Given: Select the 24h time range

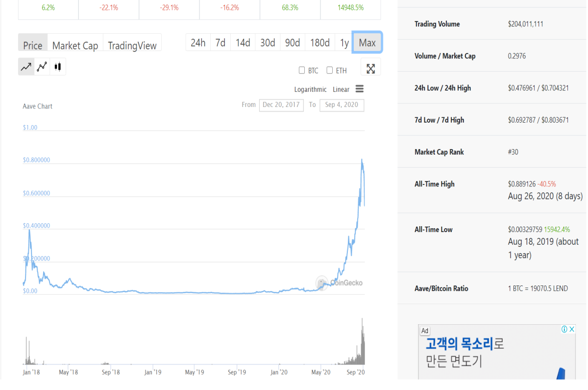Looking at the screenshot, I should [198, 43].
